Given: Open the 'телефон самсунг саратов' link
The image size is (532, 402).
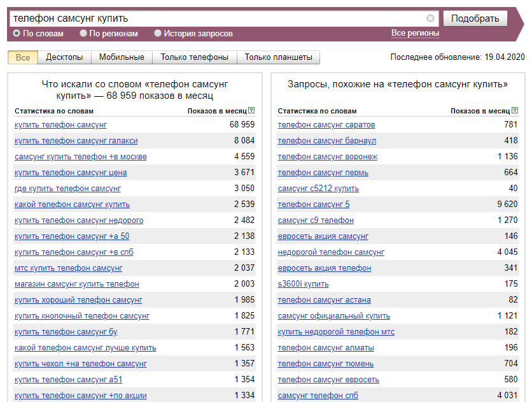Looking at the screenshot, I should [326, 125].
